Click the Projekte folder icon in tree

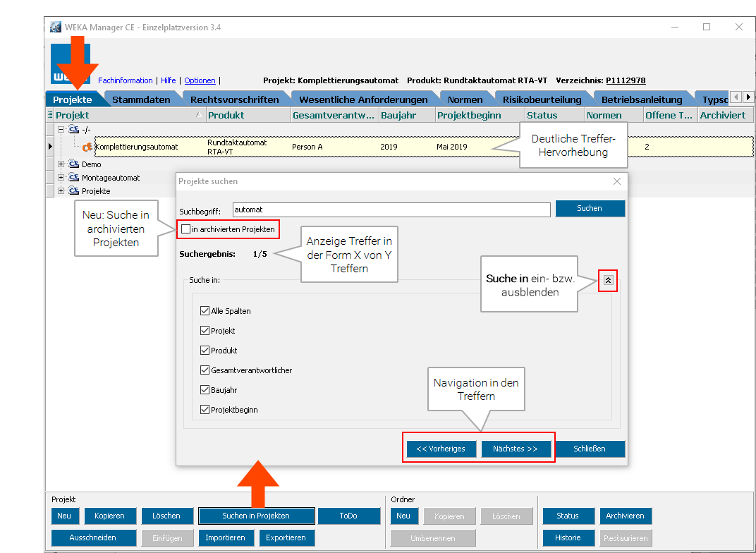tap(73, 191)
